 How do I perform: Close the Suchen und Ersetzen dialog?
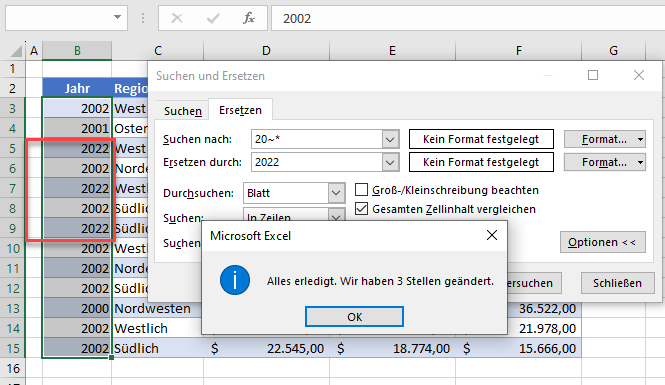639,75
